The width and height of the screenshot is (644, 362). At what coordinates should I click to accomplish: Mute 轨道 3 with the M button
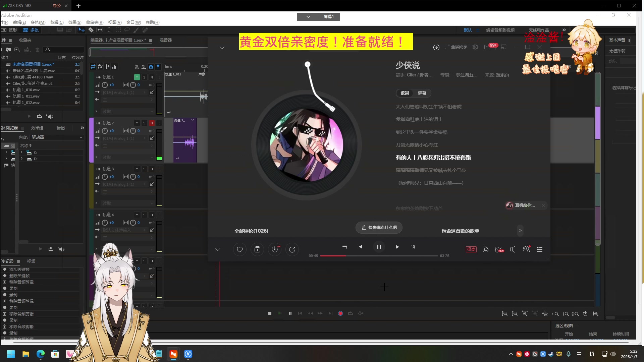pyautogui.click(x=137, y=169)
